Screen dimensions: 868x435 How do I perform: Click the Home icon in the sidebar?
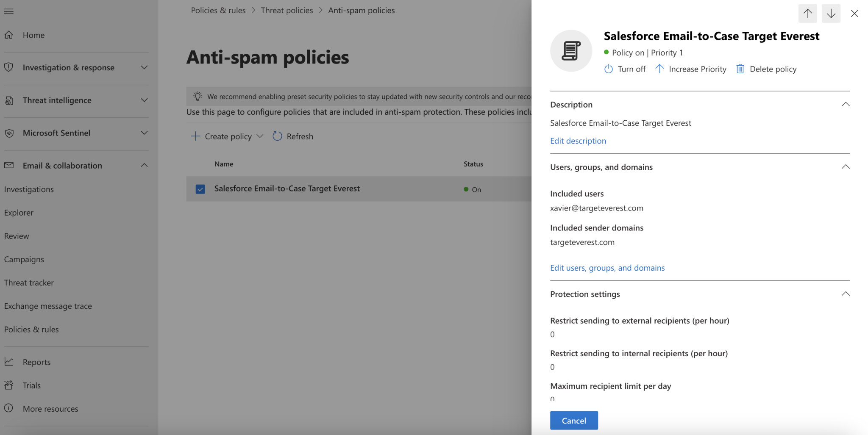coord(9,35)
